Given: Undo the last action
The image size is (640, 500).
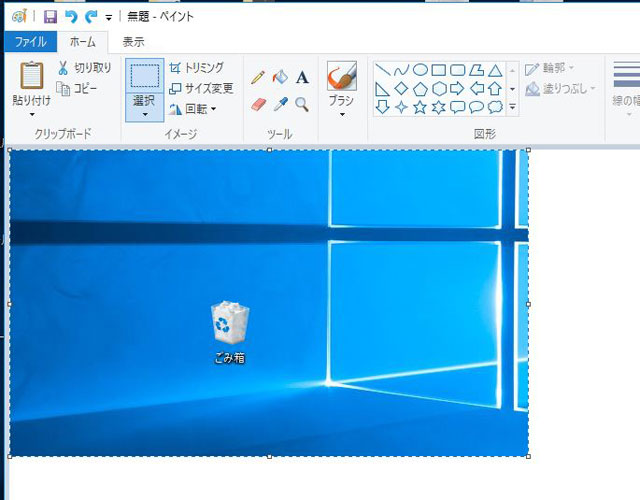Looking at the screenshot, I should (71, 17).
